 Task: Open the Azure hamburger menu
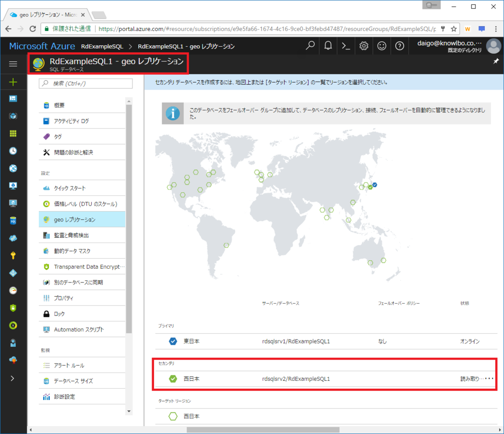click(13, 64)
